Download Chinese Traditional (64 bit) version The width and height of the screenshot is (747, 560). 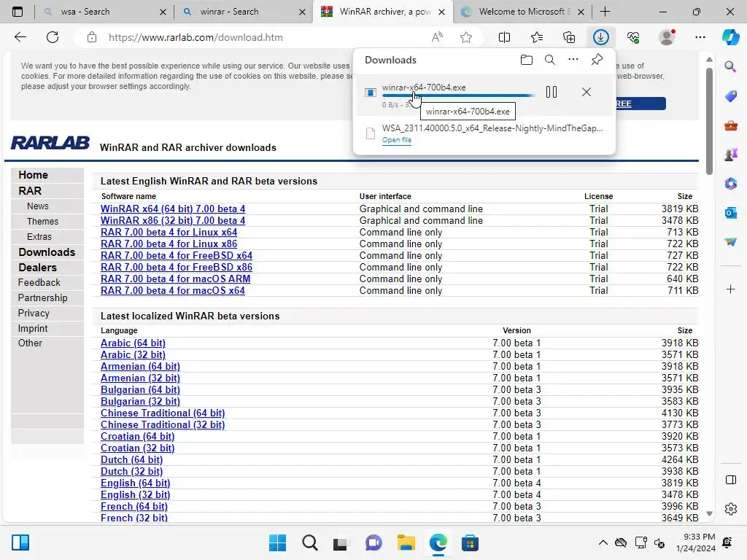click(163, 413)
